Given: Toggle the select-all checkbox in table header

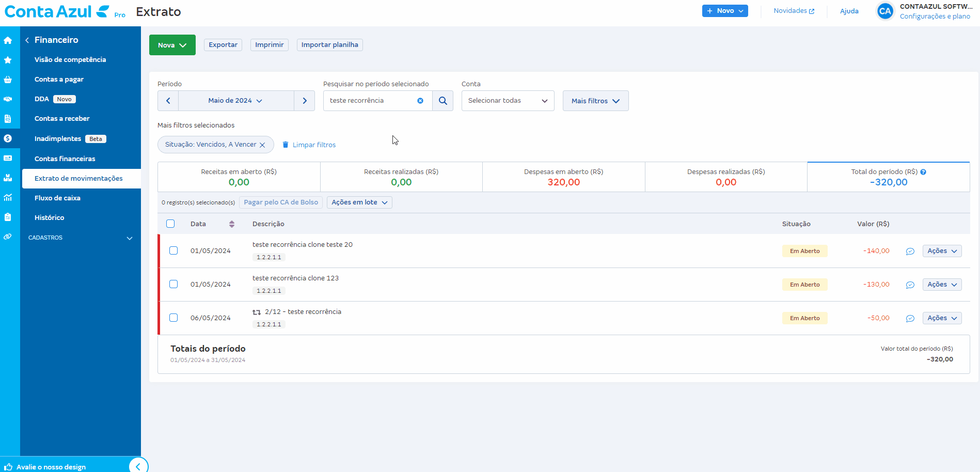Looking at the screenshot, I should coord(170,224).
